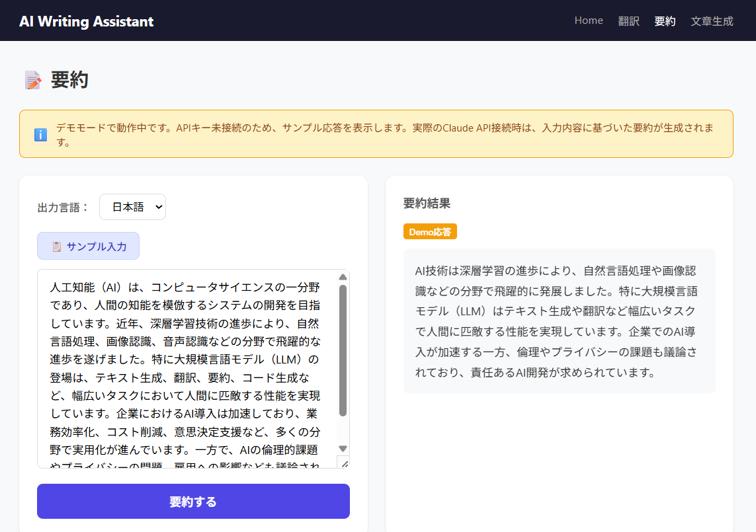Click the Demo応答 badge
This screenshot has width=756, height=532.
tap(430, 232)
